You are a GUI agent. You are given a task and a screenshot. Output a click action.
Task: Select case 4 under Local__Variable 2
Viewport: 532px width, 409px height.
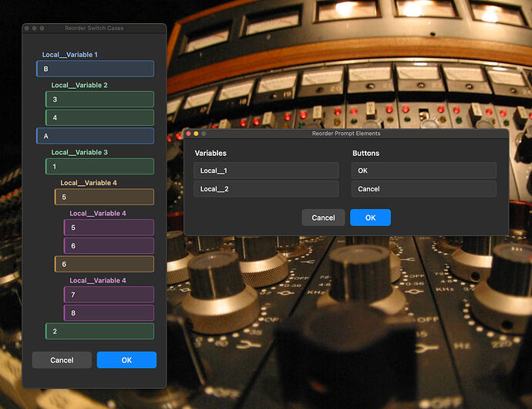pyautogui.click(x=99, y=117)
